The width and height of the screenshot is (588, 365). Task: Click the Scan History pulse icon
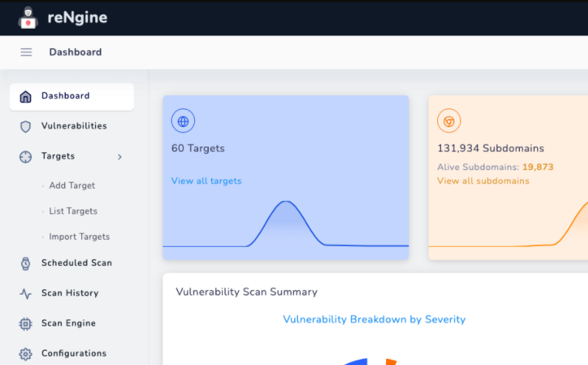26,293
